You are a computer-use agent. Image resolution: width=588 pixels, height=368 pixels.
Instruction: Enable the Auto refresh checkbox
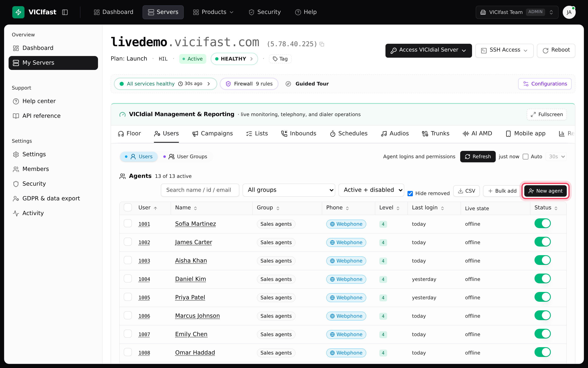(526, 156)
